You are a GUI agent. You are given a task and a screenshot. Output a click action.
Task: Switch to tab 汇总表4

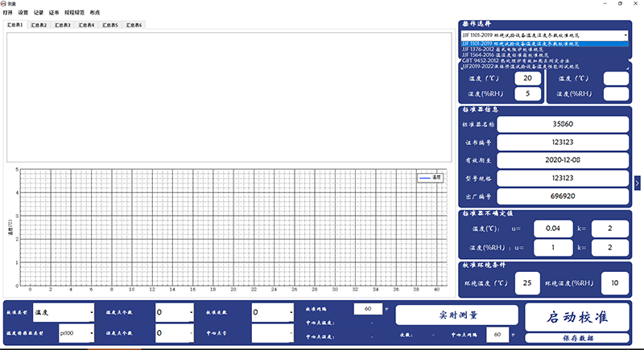86,25
